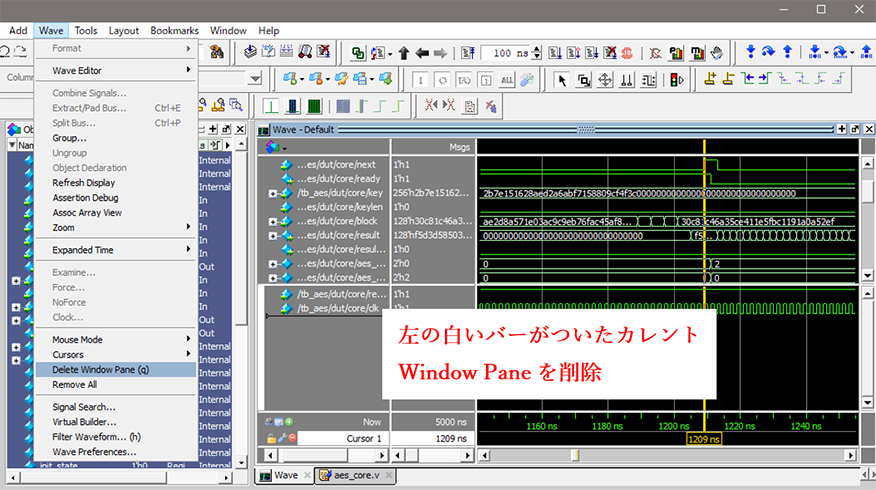Open the Tools menu

click(x=86, y=30)
